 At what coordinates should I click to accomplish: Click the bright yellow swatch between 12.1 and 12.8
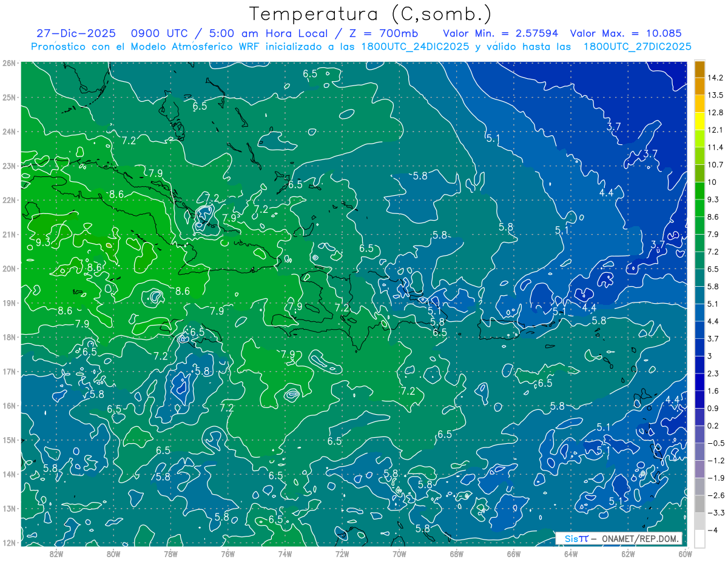(699, 121)
